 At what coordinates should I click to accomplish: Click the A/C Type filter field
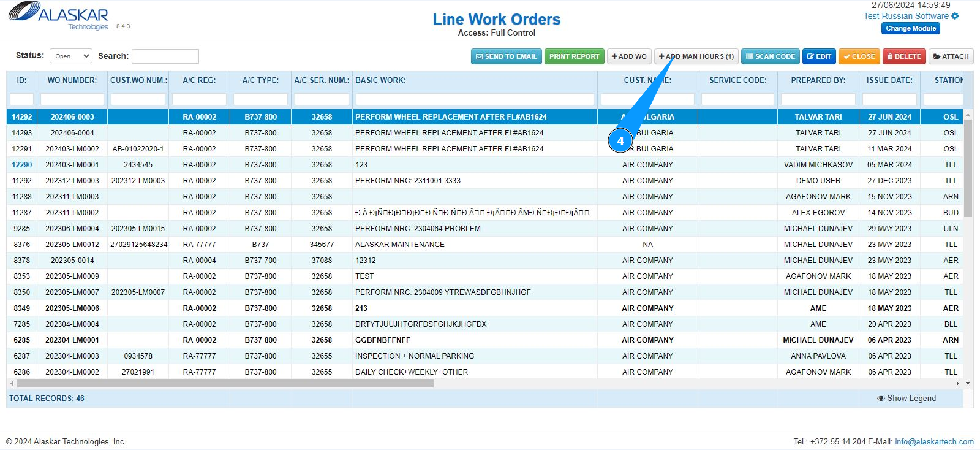pyautogui.click(x=260, y=99)
